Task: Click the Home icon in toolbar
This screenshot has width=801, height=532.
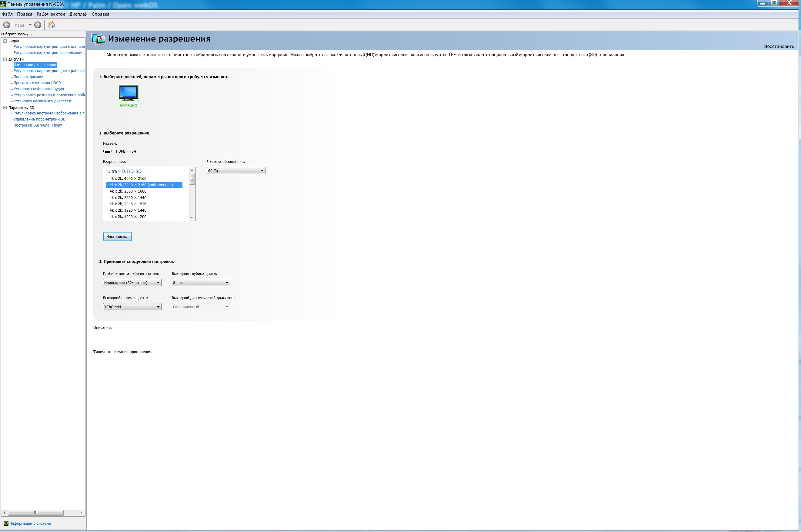Action: click(51, 25)
